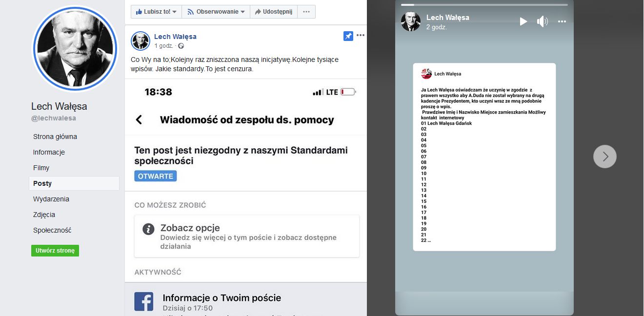The width and height of the screenshot is (644, 316).
Task: Click the 'Co Wy na to' post text
Action: (235, 64)
